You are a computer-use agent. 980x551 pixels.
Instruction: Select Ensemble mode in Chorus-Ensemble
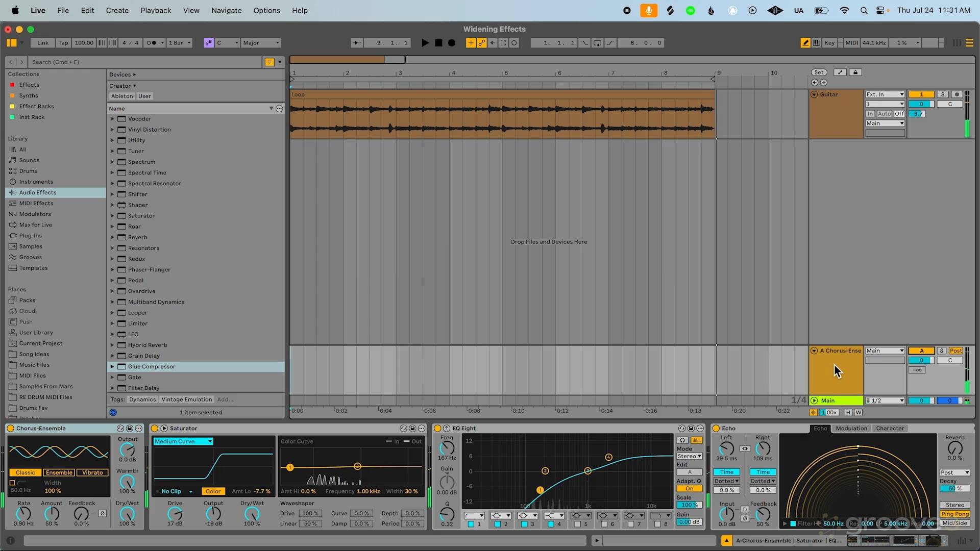pyautogui.click(x=59, y=473)
